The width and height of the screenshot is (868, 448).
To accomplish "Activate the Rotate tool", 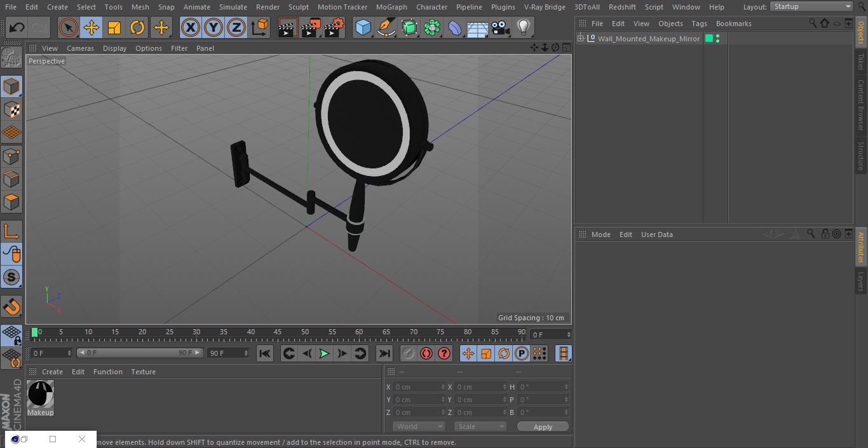I will click(x=137, y=27).
